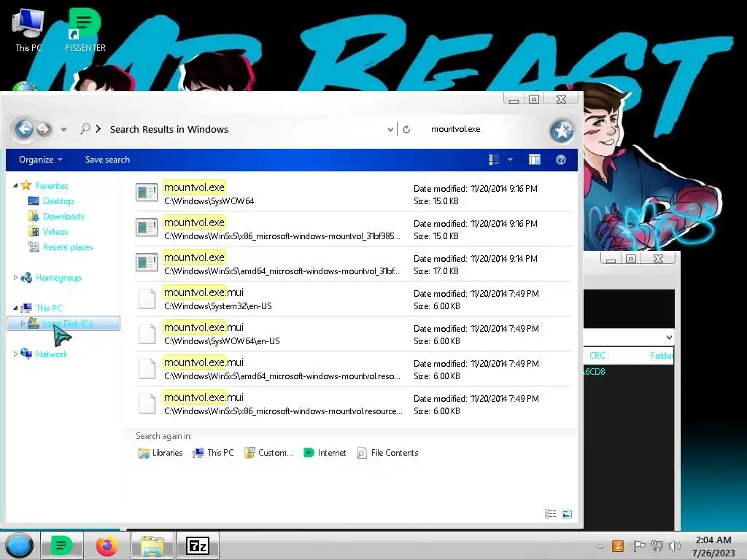Open the Organize menu
The height and width of the screenshot is (560, 747).
(41, 160)
